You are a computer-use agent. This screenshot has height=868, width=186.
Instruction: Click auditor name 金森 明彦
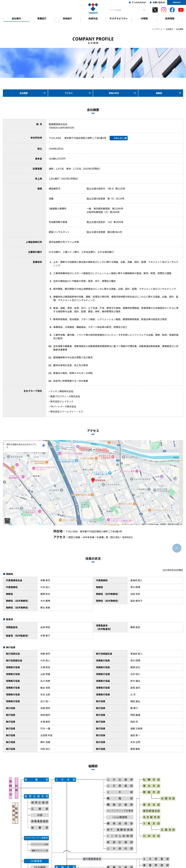pos(45,627)
